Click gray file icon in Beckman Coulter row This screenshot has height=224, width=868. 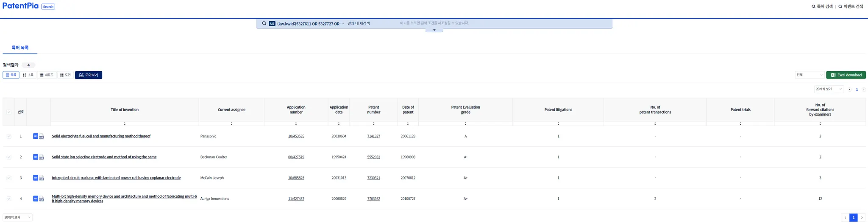pos(42,157)
